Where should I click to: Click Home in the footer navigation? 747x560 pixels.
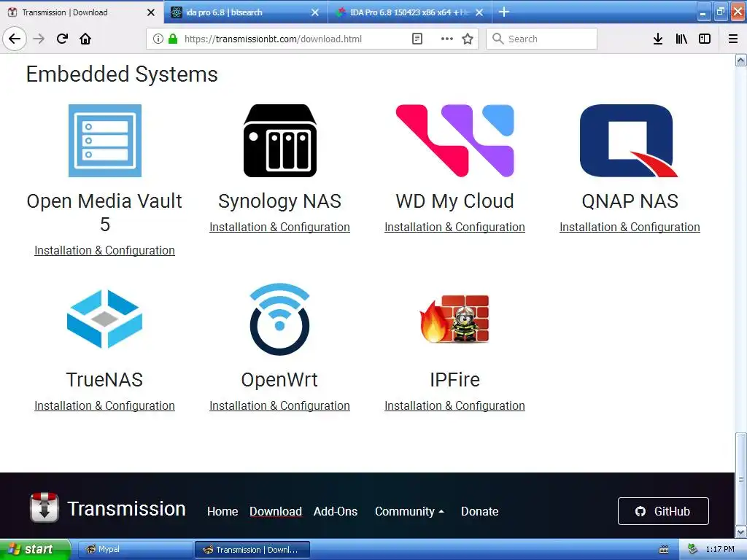222,511
